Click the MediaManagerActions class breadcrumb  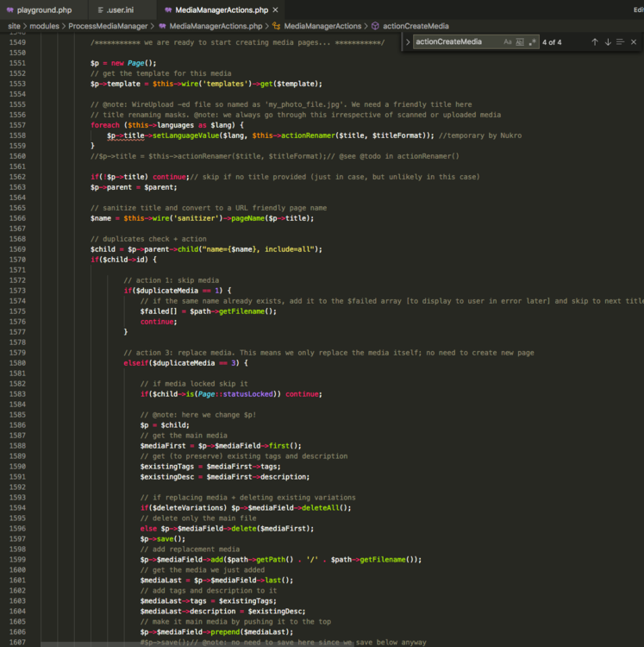pyautogui.click(x=322, y=26)
